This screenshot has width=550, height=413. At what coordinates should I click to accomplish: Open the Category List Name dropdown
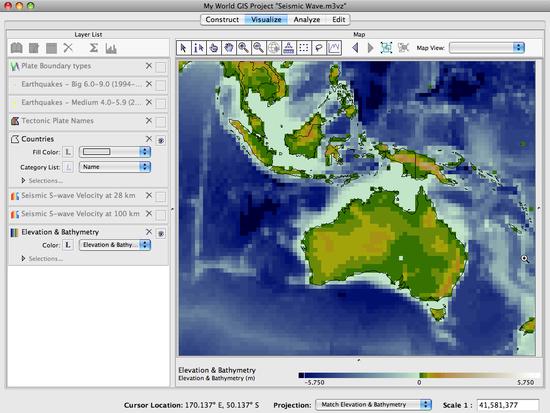(x=115, y=167)
